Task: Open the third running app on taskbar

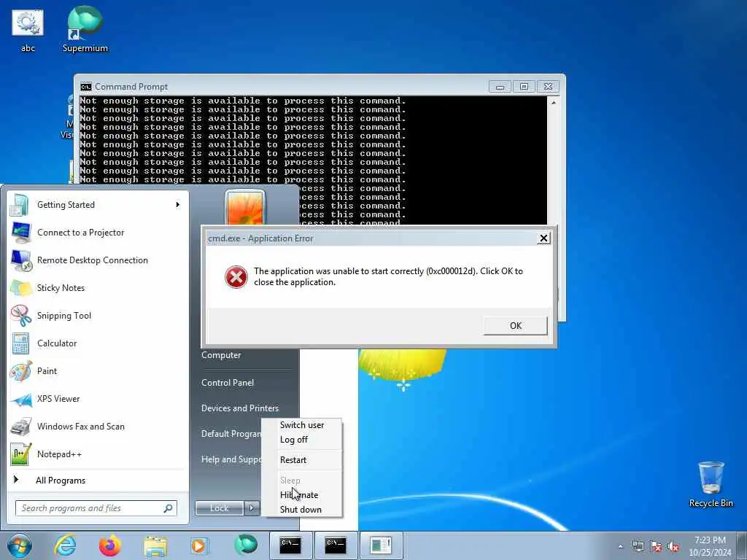Action: (x=381, y=545)
